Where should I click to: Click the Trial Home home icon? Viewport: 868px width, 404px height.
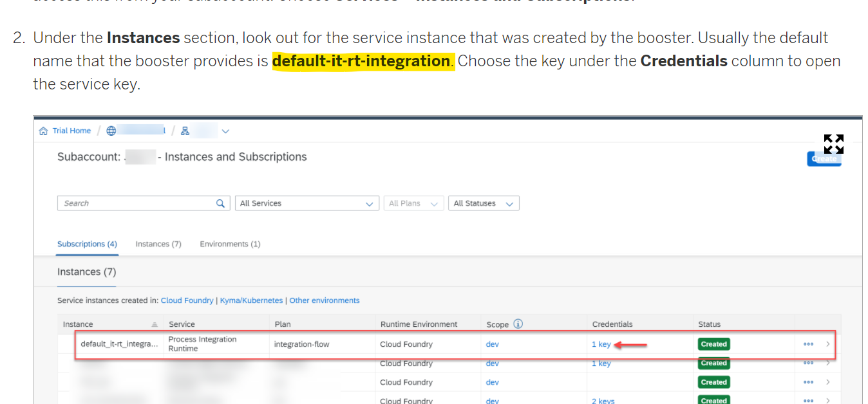point(44,131)
